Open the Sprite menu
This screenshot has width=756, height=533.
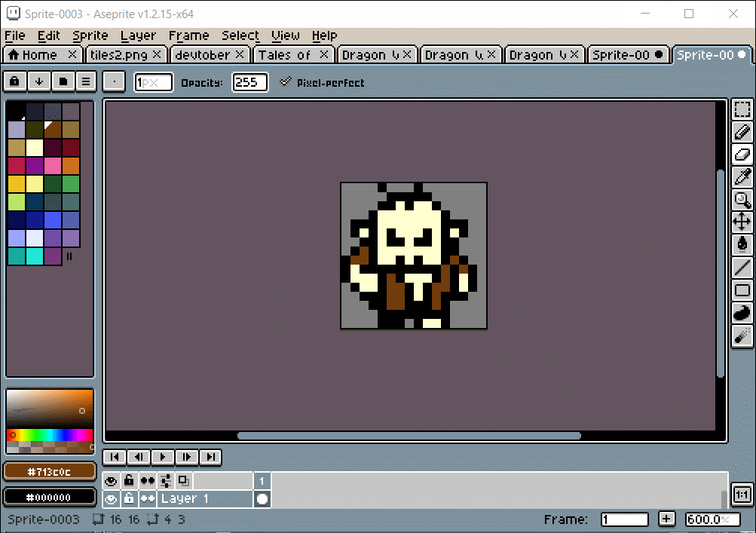[x=90, y=35]
